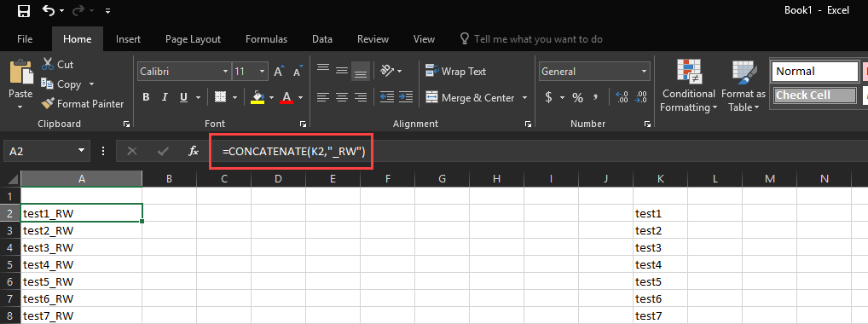Click the Borders icon
This screenshot has width=868, height=324.
pos(220,97)
